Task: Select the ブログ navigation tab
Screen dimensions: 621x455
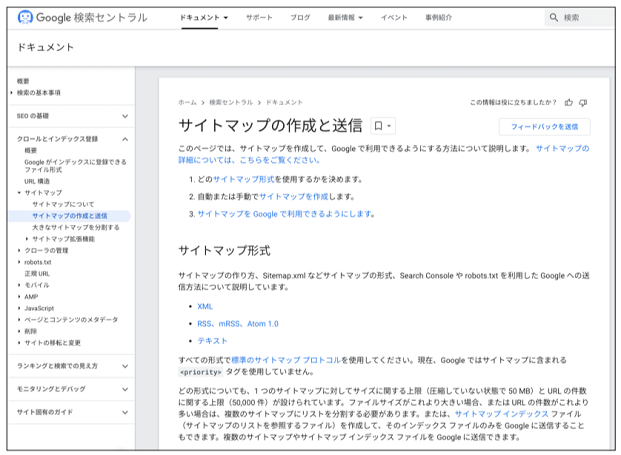Action: 300,17
